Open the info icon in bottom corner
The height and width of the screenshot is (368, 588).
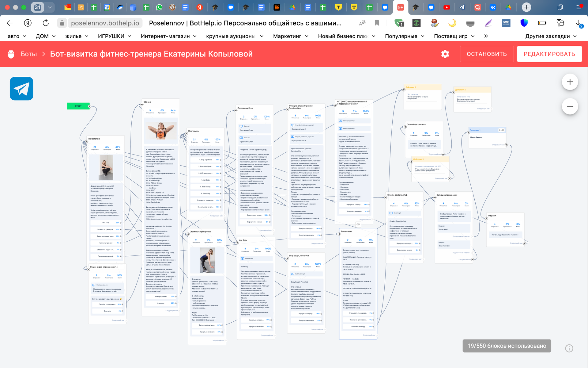click(569, 348)
